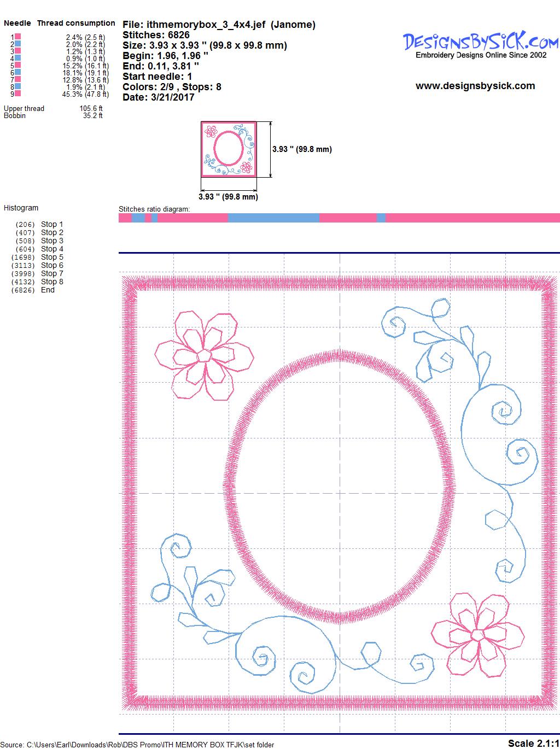The image size is (560, 749).
Task: Click widest blue segment in stitches ratio diagram
Action: click(273, 218)
